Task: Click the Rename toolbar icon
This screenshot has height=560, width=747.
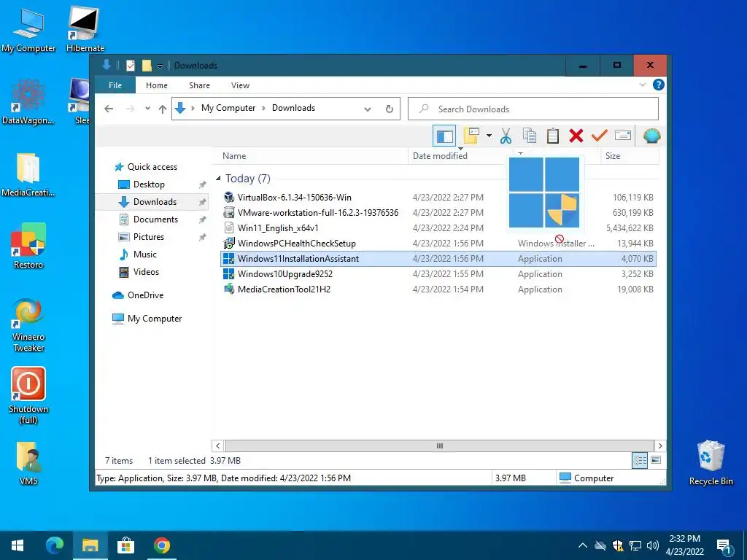Action: [x=623, y=136]
